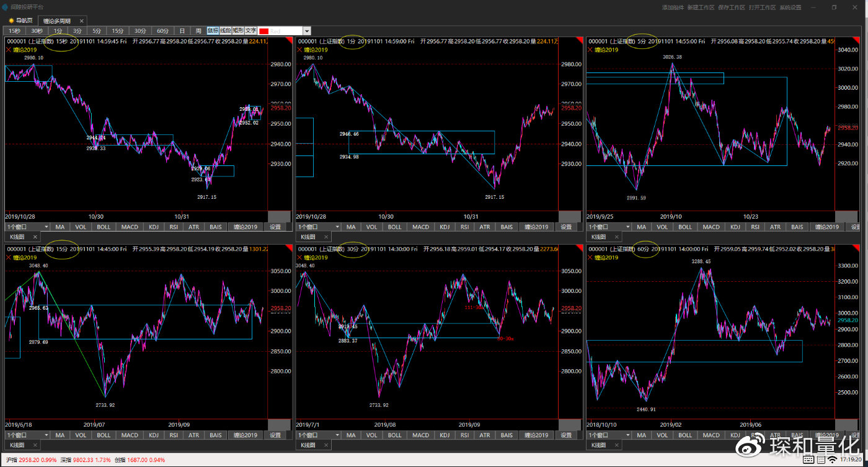The height and width of the screenshot is (467, 868).
Task: Open 设置 in the 15秒 chart indicator bar
Action: click(275, 227)
